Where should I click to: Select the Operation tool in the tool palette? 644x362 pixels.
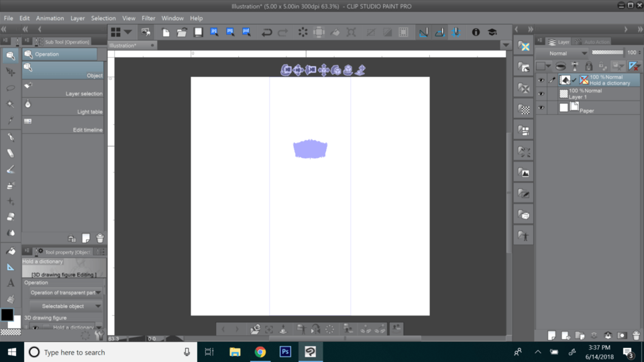point(11,56)
